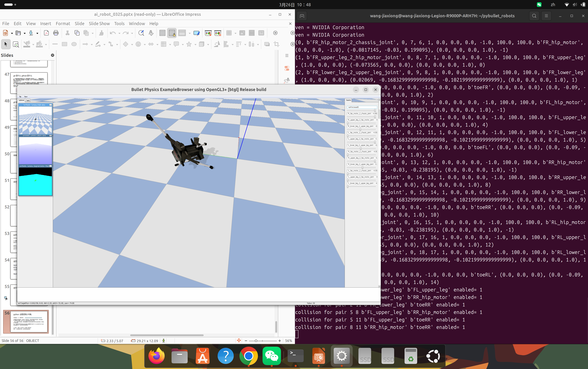Screen dimensions: 588x369
Task: Click Fit slide to window icon in status bar
Action: (x=239, y=340)
